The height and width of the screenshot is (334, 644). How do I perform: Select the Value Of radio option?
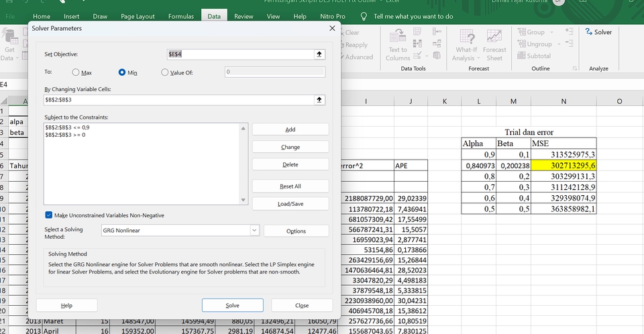[165, 72]
